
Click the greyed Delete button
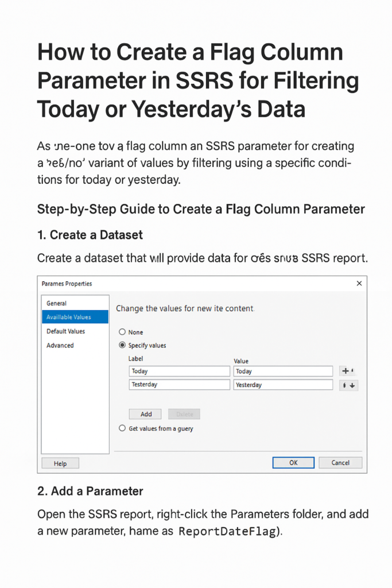pyautogui.click(x=184, y=414)
